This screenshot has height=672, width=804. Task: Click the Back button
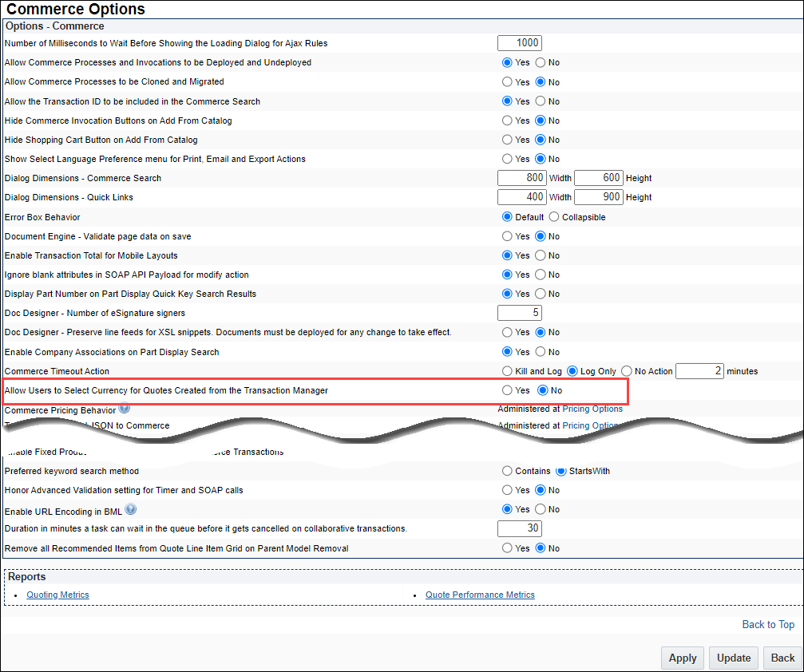coord(782,658)
